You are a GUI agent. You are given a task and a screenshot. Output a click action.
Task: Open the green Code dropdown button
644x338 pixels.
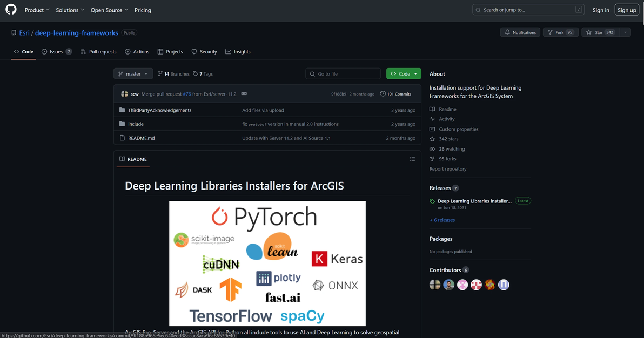[x=404, y=73]
